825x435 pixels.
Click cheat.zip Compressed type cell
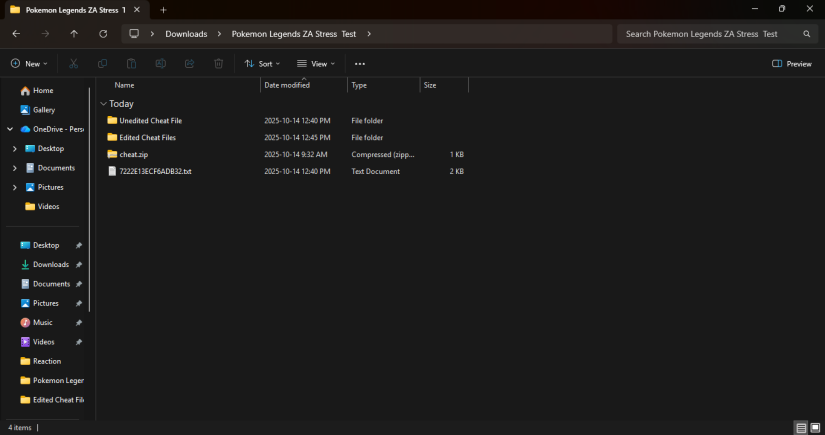(383, 154)
